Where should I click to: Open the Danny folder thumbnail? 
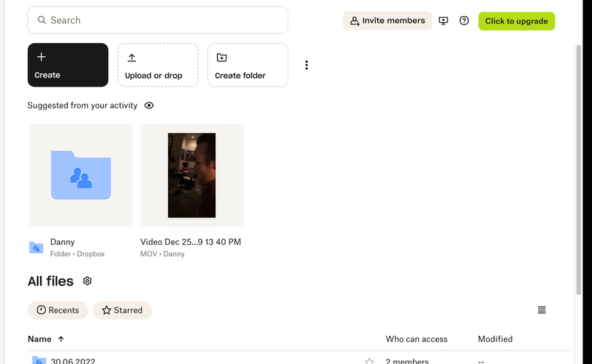[81, 175]
